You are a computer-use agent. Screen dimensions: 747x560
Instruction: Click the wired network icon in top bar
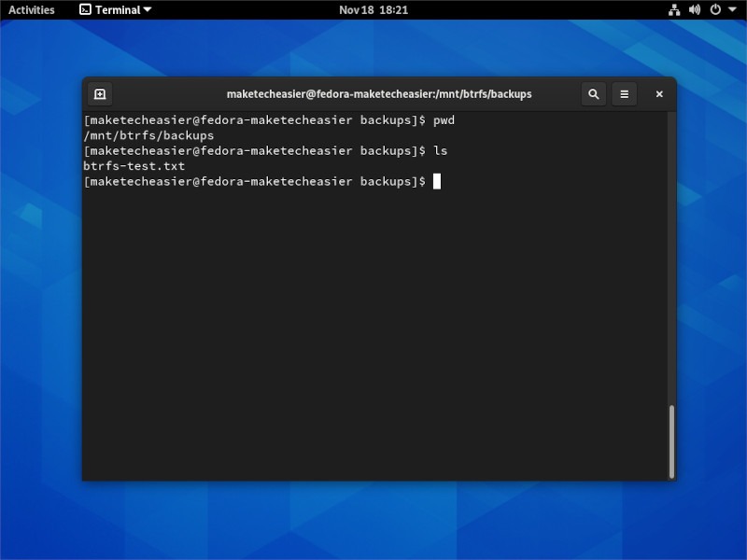[x=673, y=10]
